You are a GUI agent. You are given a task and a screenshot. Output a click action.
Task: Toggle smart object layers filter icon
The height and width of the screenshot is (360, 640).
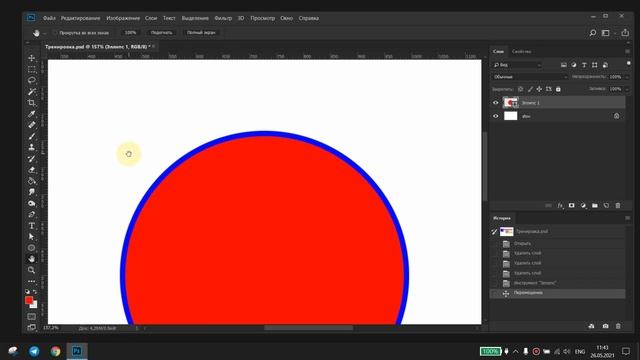pos(605,65)
